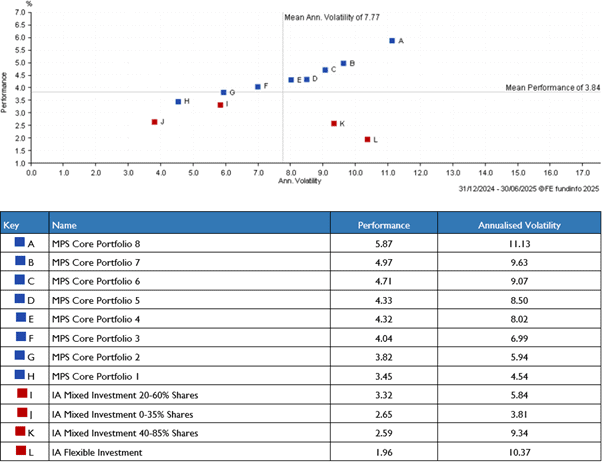The image size is (602, 463).
Task: Click the blue data point labeled G
Action: click(x=223, y=92)
